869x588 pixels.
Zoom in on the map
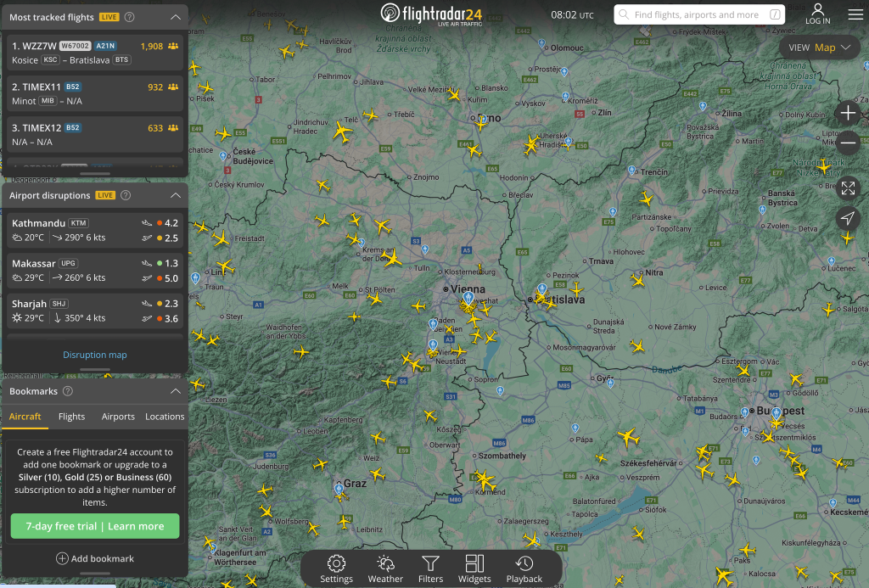(848, 113)
